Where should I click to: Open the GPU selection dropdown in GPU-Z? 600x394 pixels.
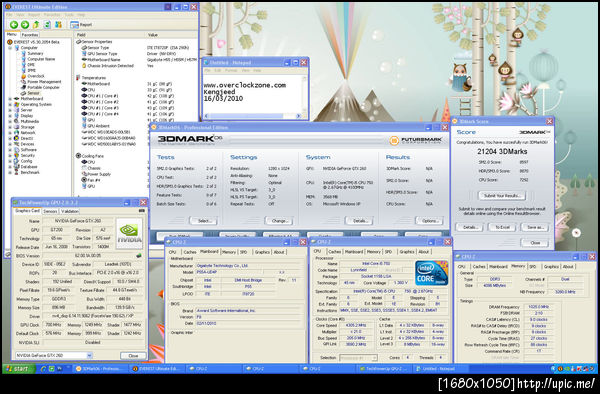pyautogui.click(x=89, y=355)
